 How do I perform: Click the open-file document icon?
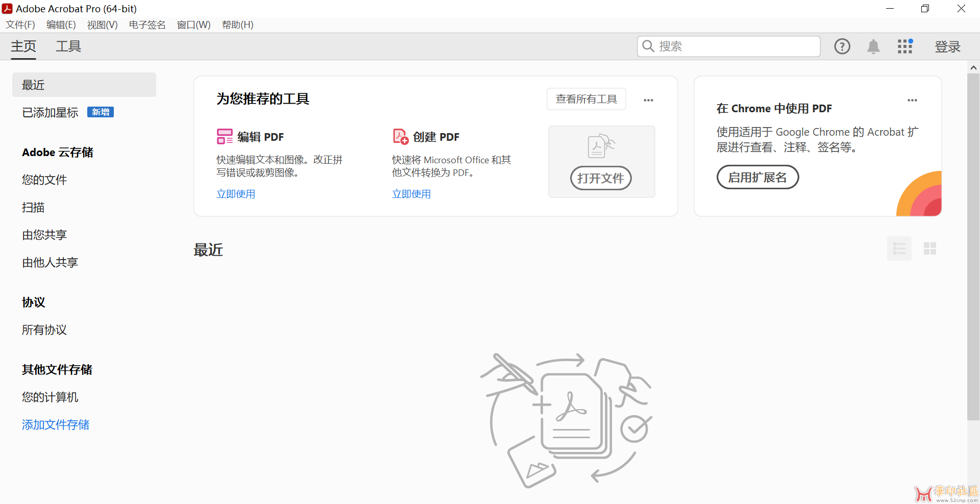coord(601,146)
